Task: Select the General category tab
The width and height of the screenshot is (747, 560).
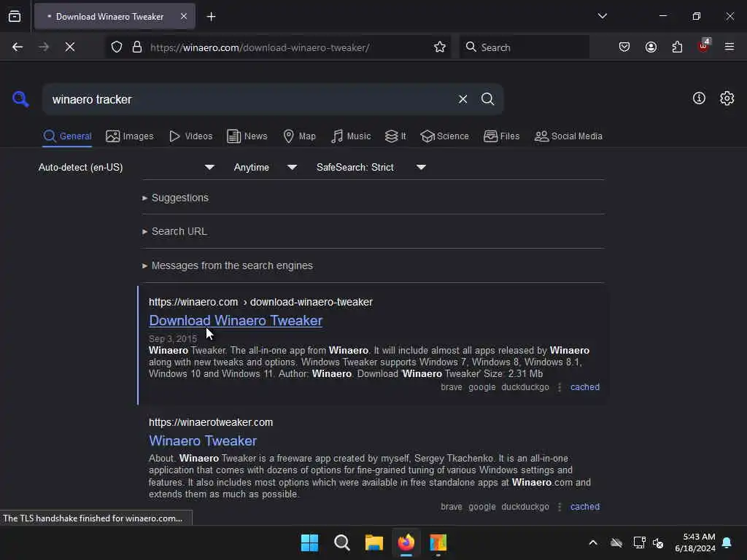Action: [67, 136]
